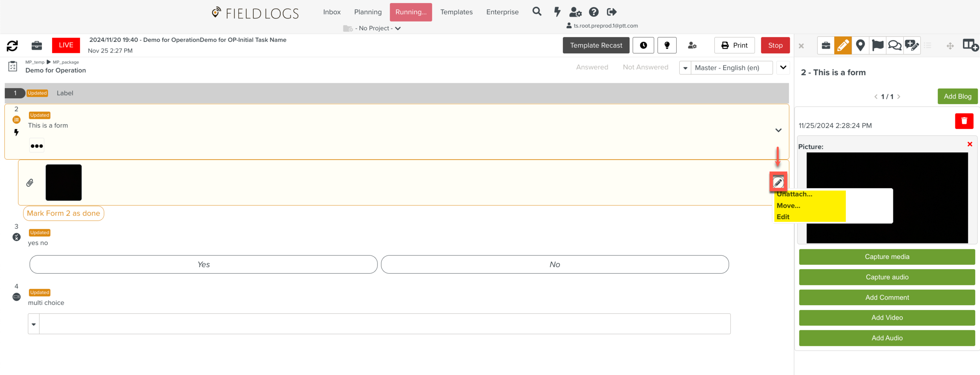
Task: Click the lightbulb button
Action: (667, 45)
